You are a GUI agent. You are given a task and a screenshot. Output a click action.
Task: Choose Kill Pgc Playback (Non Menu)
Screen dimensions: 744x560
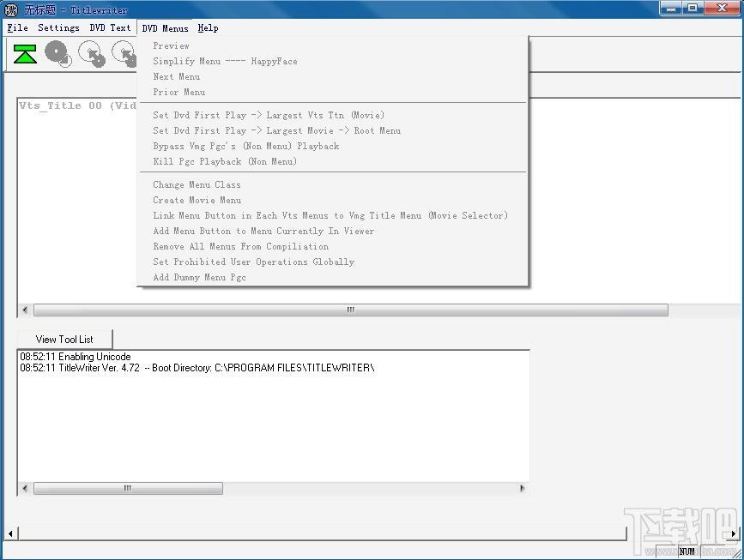pos(333,161)
